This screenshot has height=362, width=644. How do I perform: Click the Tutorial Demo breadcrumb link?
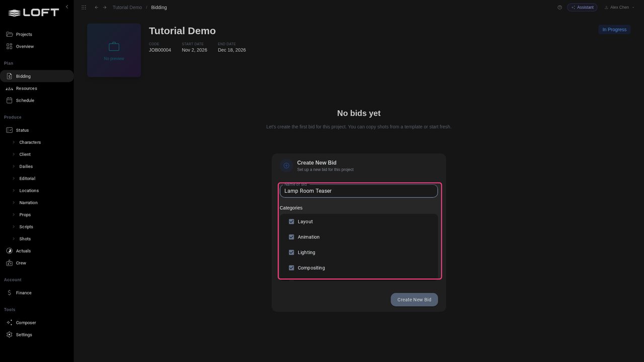(x=127, y=8)
